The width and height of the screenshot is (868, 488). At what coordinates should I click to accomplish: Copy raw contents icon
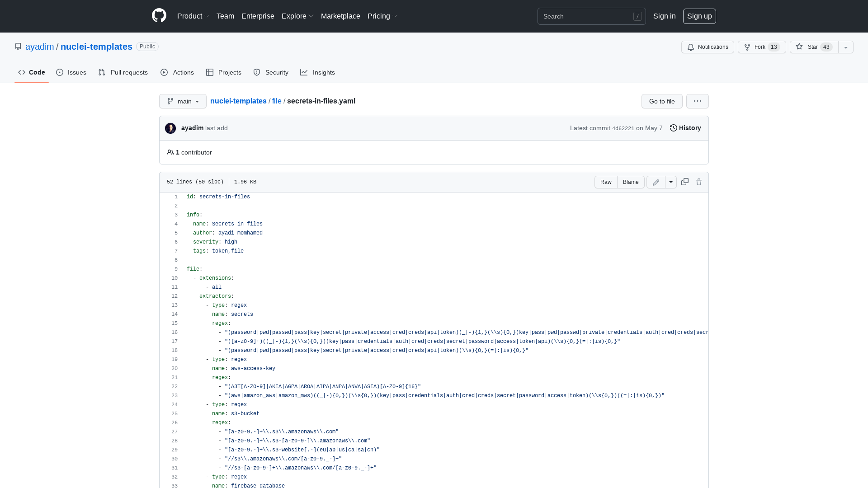pyautogui.click(x=685, y=182)
